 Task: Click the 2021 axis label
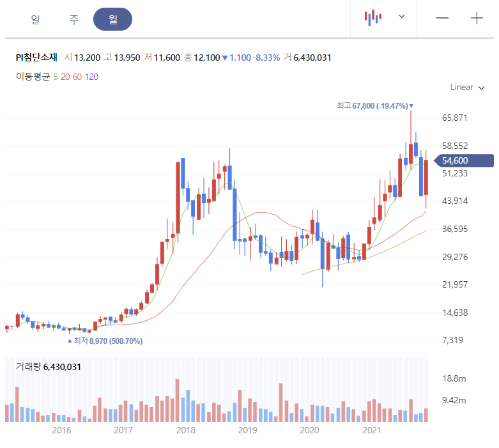pyautogui.click(x=372, y=430)
